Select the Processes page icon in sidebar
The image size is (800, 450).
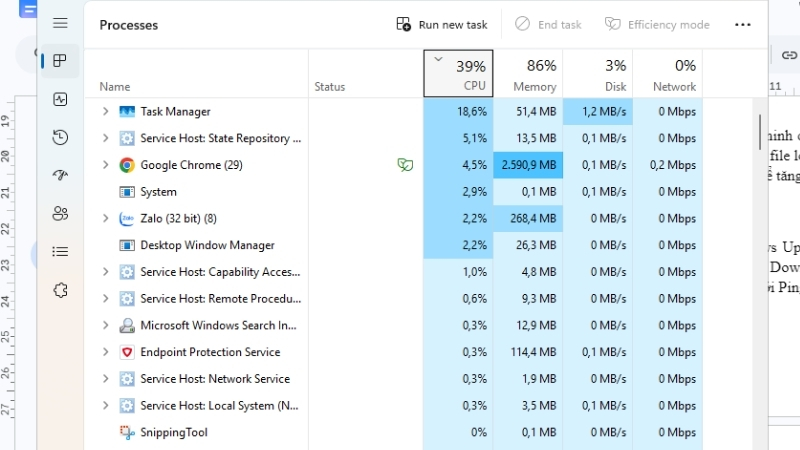point(60,61)
